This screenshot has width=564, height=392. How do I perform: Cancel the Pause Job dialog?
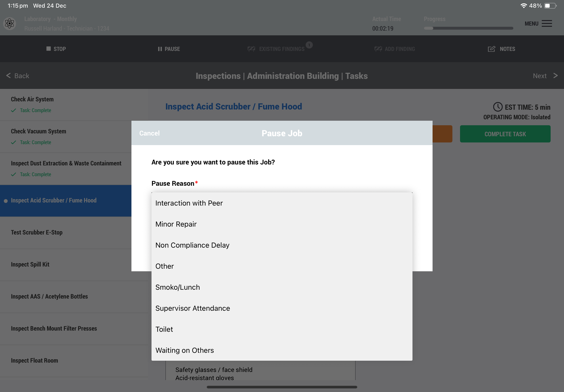click(x=149, y=133)
